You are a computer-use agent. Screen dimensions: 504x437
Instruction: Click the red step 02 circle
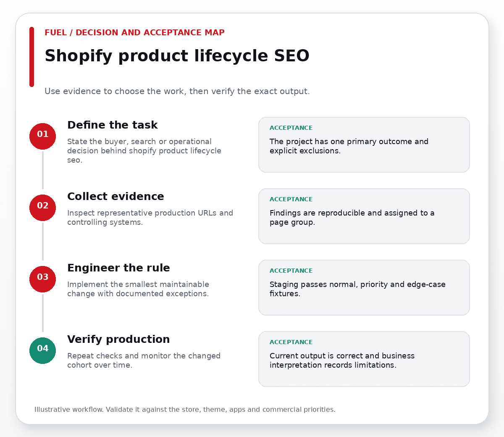pos(42,208)
